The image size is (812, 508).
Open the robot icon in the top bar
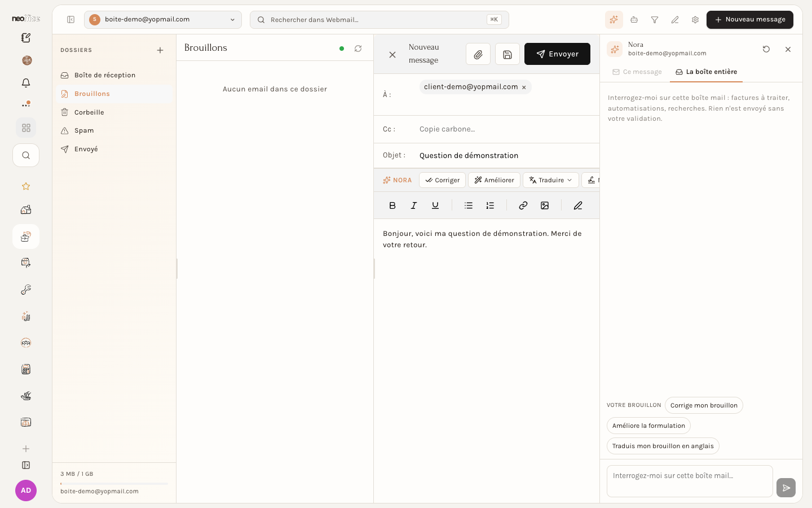coord(634,20)
